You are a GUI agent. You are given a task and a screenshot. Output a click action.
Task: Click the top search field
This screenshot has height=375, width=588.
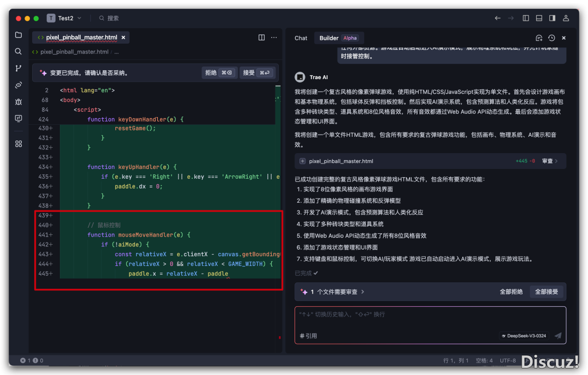109,18
